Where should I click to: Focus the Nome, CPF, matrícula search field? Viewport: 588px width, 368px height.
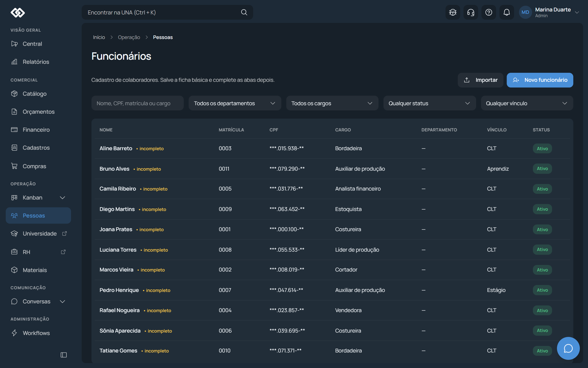point(137,103)
